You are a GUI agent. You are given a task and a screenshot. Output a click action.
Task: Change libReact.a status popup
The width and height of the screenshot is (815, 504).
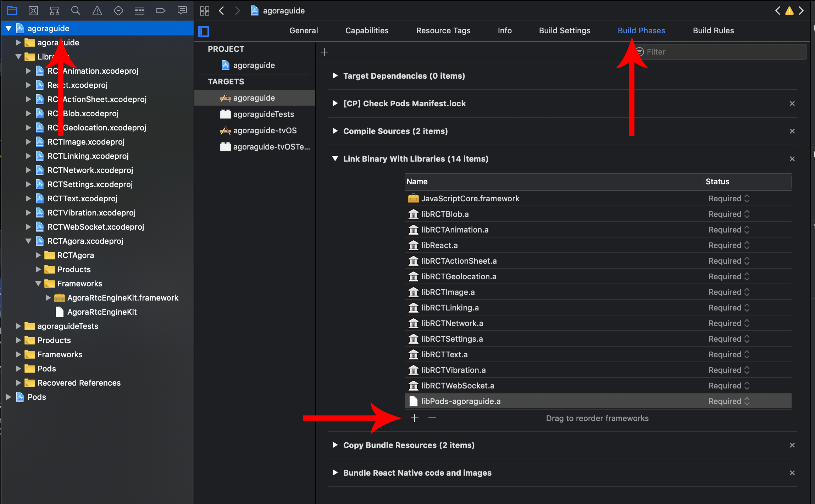click(x=729, y=245)
